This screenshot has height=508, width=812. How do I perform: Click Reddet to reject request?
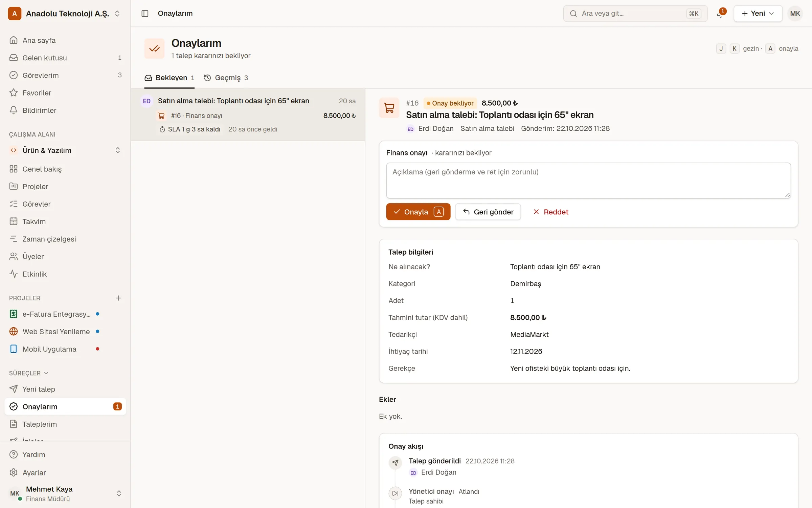550,212
